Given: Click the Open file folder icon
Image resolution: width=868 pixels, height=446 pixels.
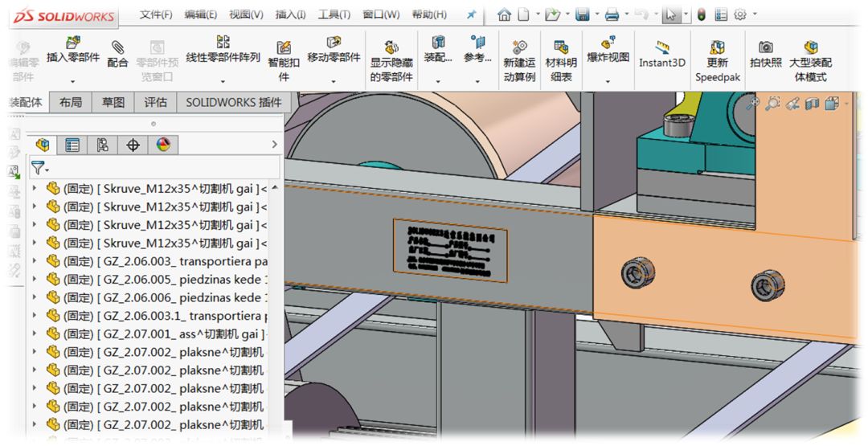Looking at the screenshot, I should [x=552, y=15].
